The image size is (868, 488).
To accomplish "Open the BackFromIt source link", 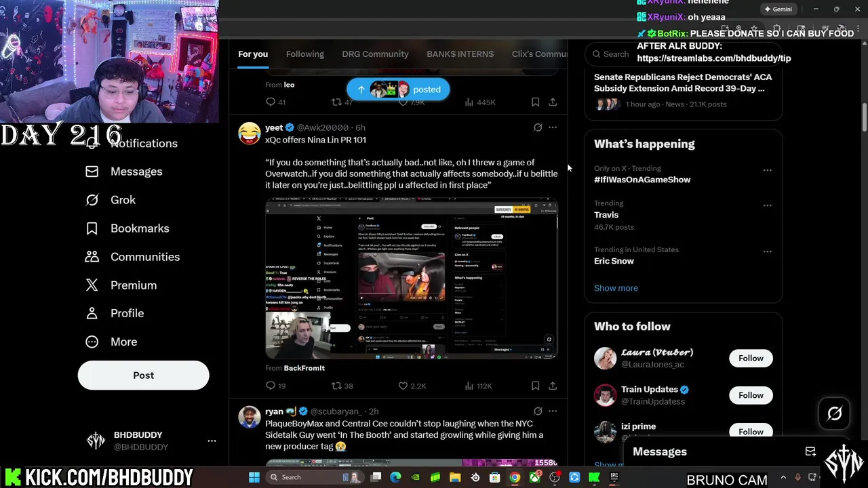I will 304,368.
